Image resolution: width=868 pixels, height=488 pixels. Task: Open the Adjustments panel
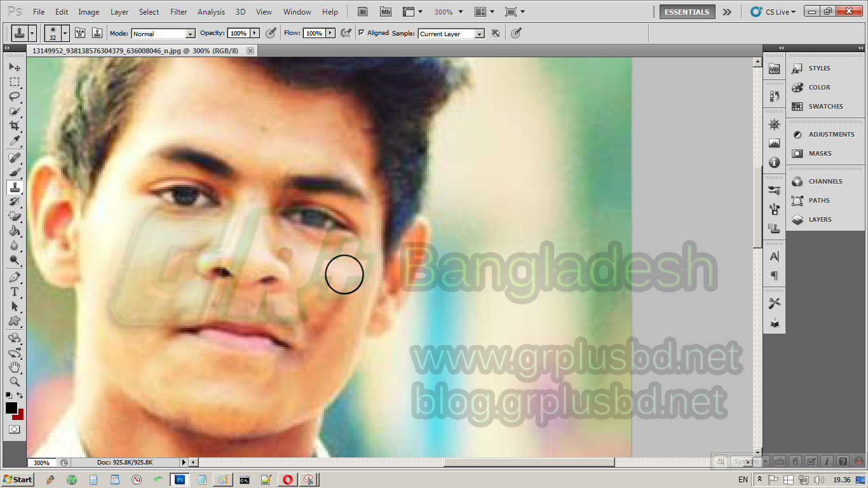click(x=831, y=134)
